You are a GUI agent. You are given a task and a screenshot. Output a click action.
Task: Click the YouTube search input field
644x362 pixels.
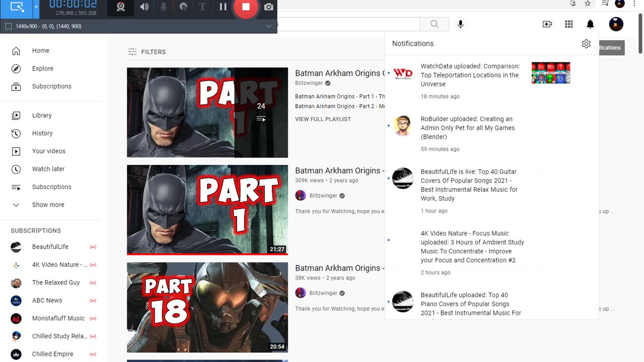point(349,24)
